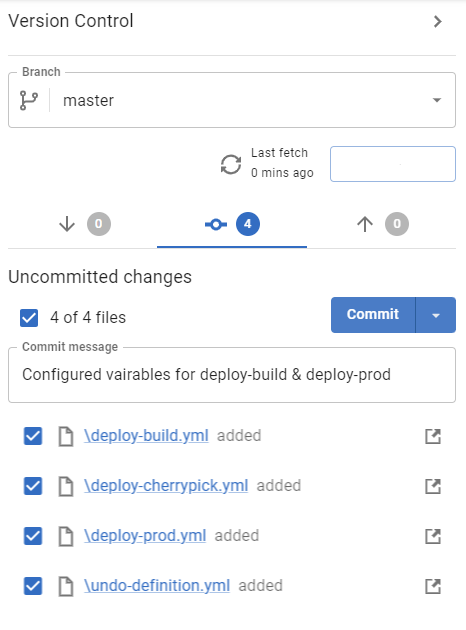Collapse the Version Control panel chevron
Viewport: 466px width, 630px height.
(x=438, y=21)
